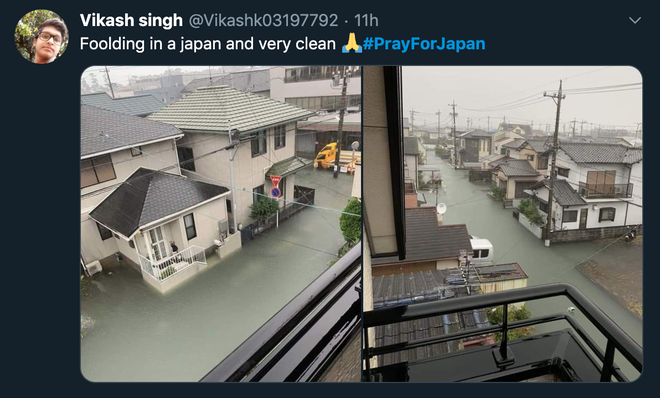Image resolution: width=660 pixels, height=398 pixels.
Task: Open the @Vikashk03197792 handle link
Action: click(x=263, y=20)
